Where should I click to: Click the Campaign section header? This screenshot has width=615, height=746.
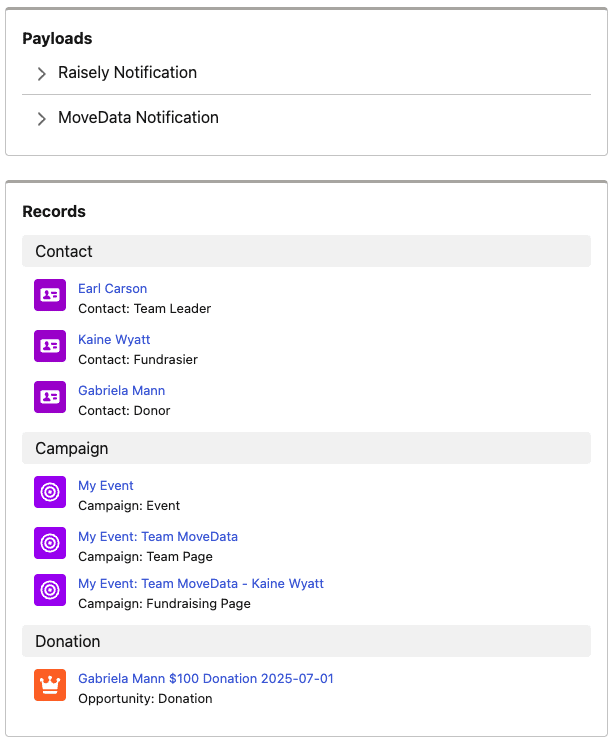(x=306, y=448)
